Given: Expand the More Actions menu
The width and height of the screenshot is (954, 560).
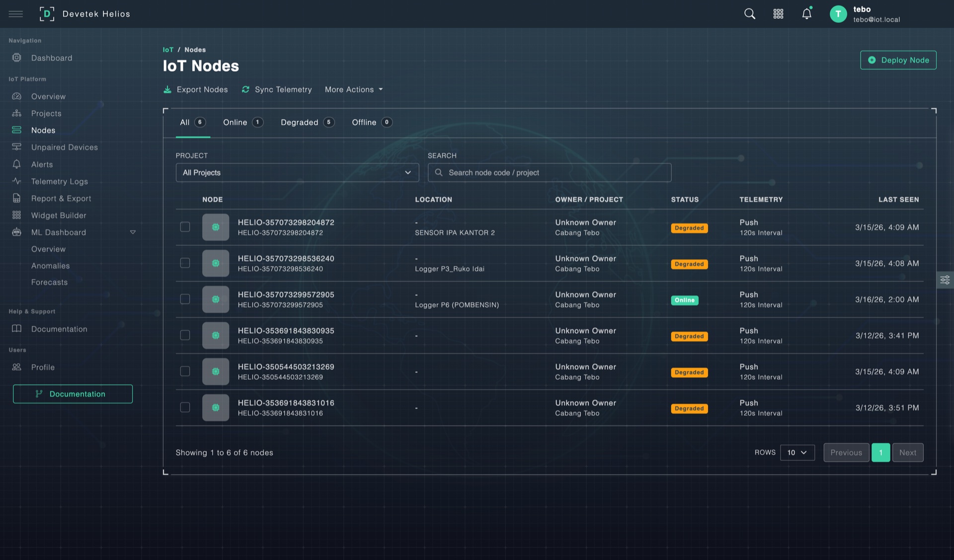Looking at the screenshot, I should (353, 89).
